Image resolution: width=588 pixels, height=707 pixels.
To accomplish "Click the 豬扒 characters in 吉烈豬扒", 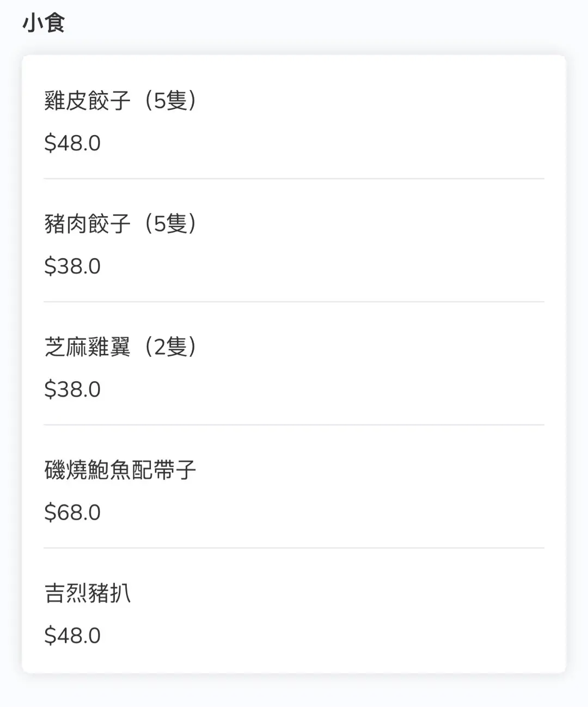I will click(x=109, y=593).
